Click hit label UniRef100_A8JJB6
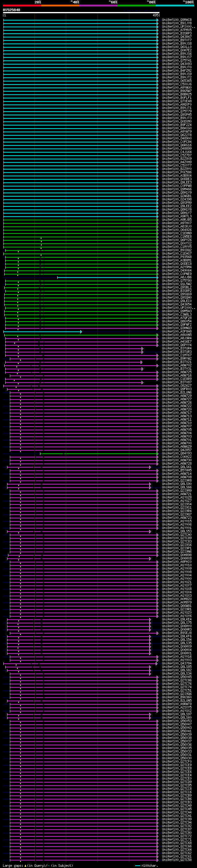Viewport: 197px width, 868px height. coord(177,277)
